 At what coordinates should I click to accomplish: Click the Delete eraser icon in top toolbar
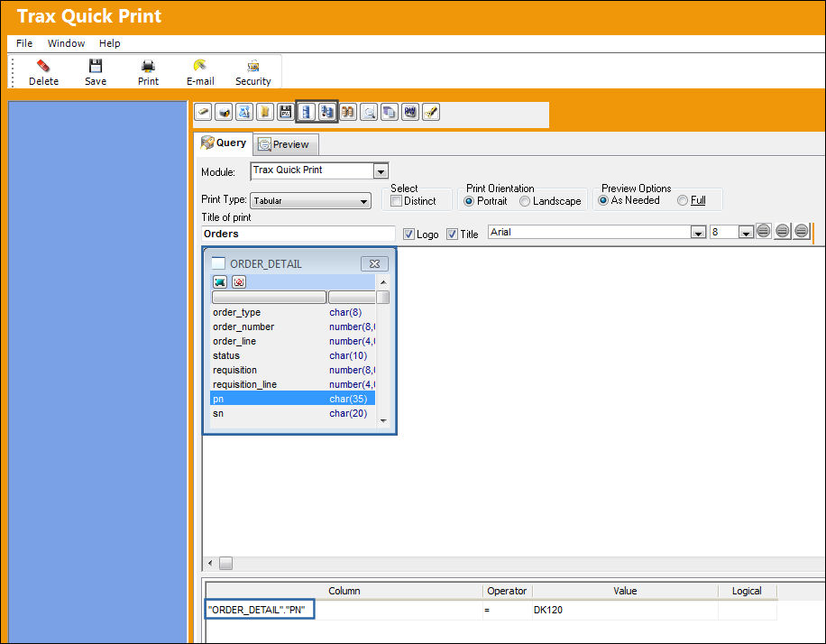tap(43, 72)
